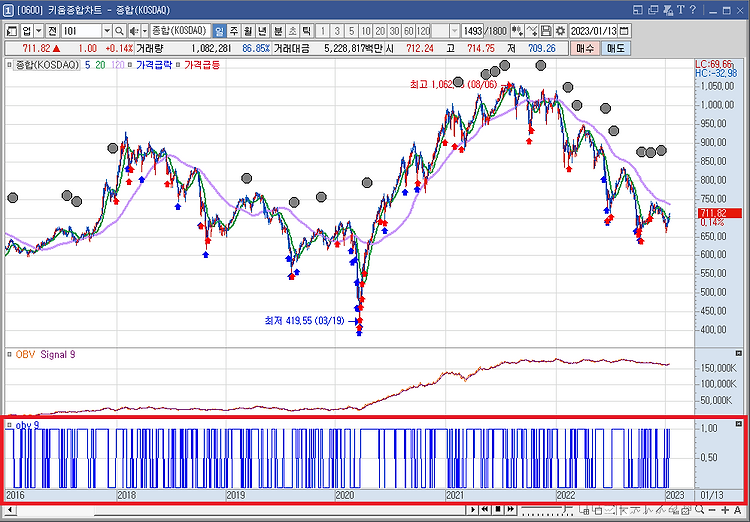Click the stock search magnifier icon
The width and height of the screenshot is (750, 522).
click(x=119, y=31)
